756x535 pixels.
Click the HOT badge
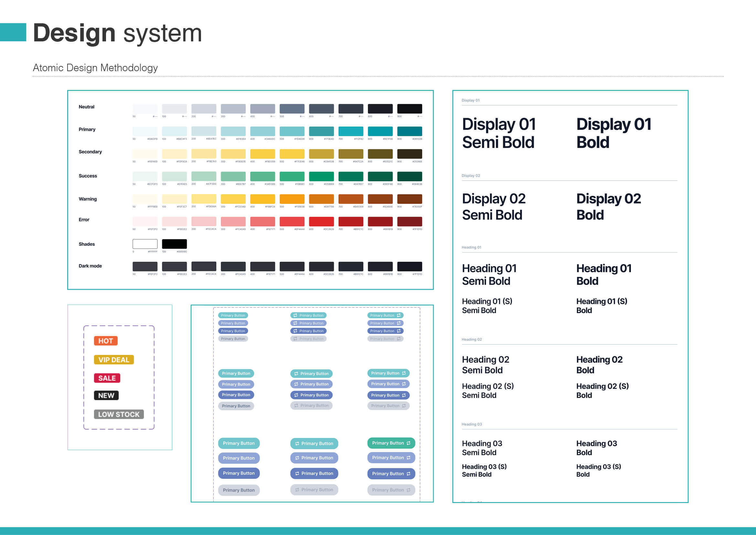click(105, 341)
